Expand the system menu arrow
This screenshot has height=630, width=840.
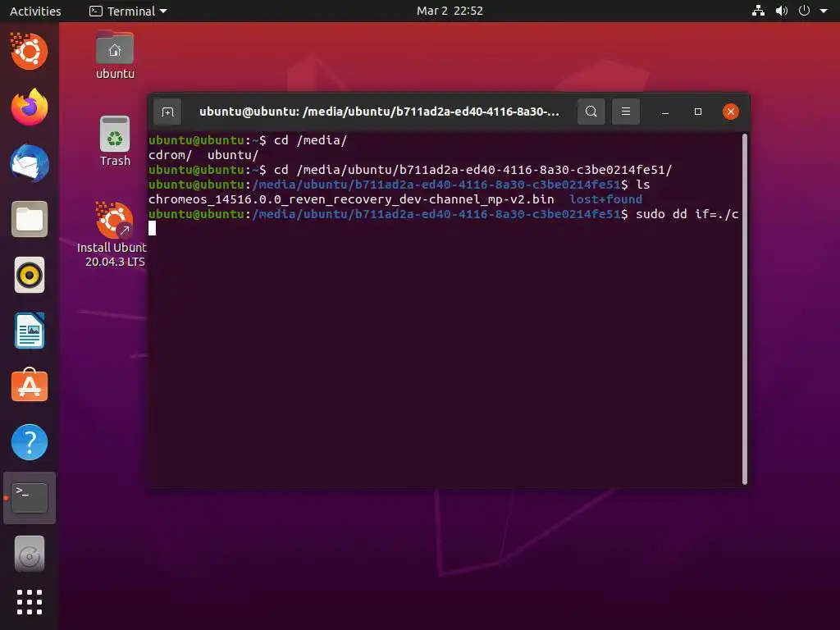pyautogui.click(x=824, y=11)
